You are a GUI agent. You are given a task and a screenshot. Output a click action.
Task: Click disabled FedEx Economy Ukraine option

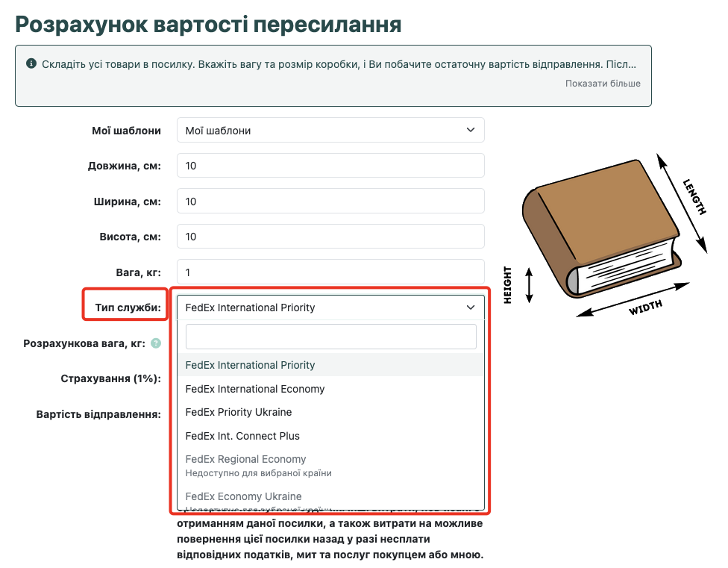click(330, 498)
